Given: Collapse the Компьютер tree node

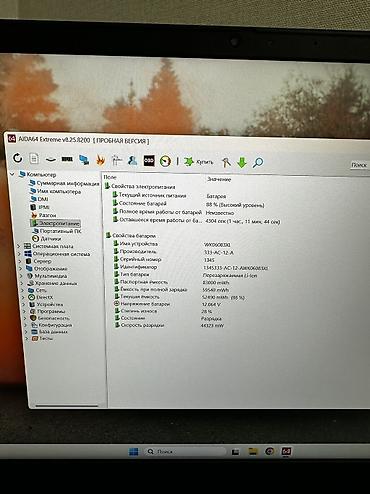Looking at the screenshot, I should (x=13, y=174).
